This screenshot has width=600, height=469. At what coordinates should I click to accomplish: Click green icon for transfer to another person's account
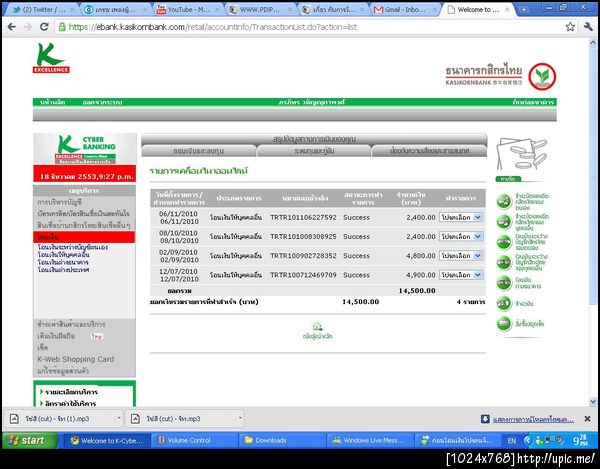coord(504,262)
